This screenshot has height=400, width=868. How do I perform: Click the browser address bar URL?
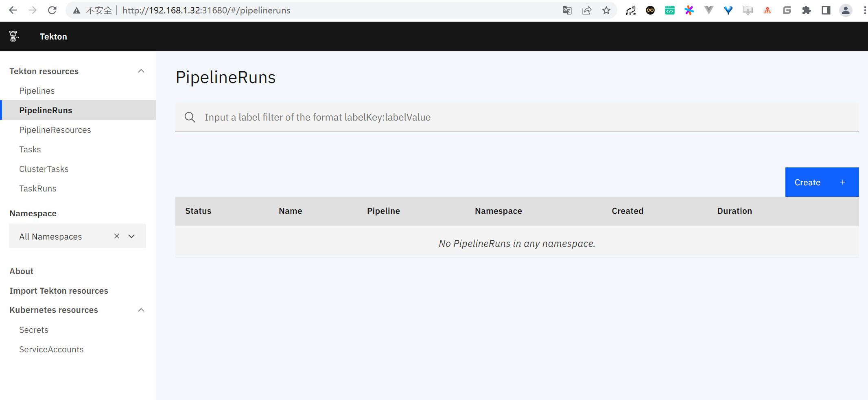tap(206, 10)
